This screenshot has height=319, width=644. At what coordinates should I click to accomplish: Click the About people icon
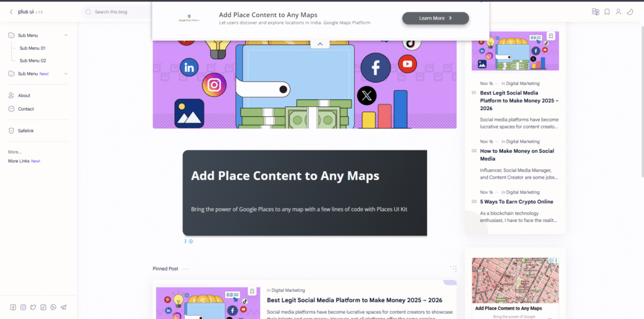click(x=11, y=96)
